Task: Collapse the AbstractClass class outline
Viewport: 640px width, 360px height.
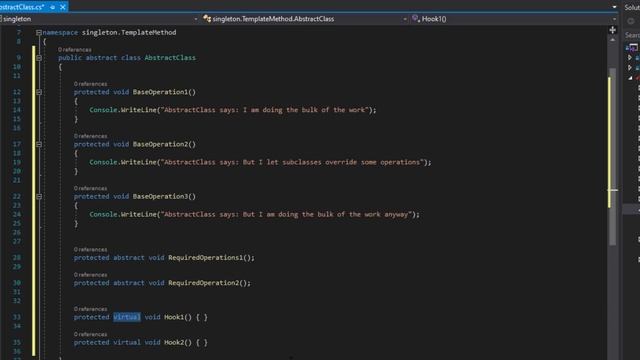Action: (39, 58)
